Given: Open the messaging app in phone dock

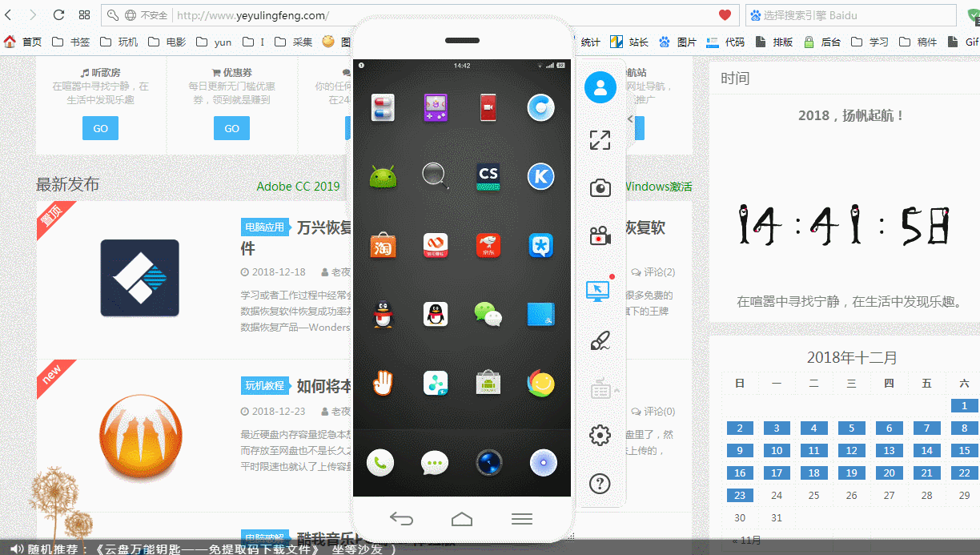Looking at the screenshot, I should [435, 463].
